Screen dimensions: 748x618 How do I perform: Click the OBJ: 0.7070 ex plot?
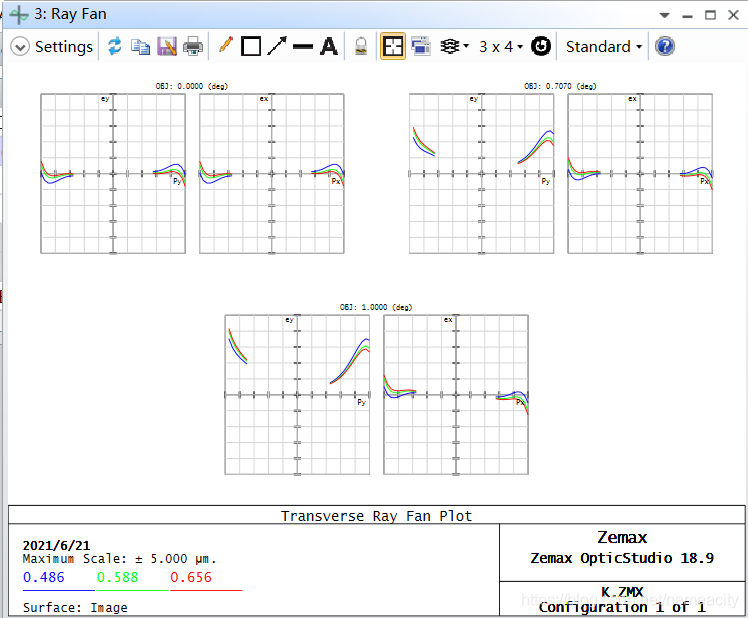click(x=640, y=174)
